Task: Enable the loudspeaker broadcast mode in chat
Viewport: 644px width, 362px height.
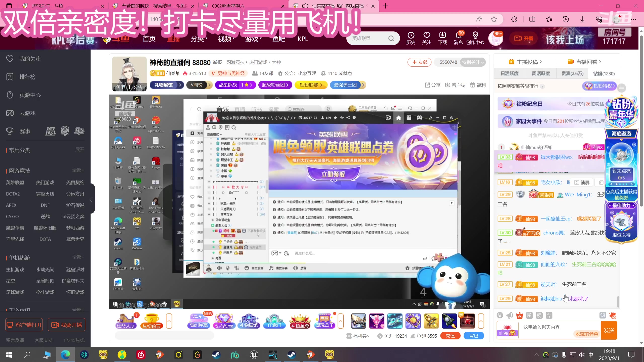Action: (x=510, y=315)
